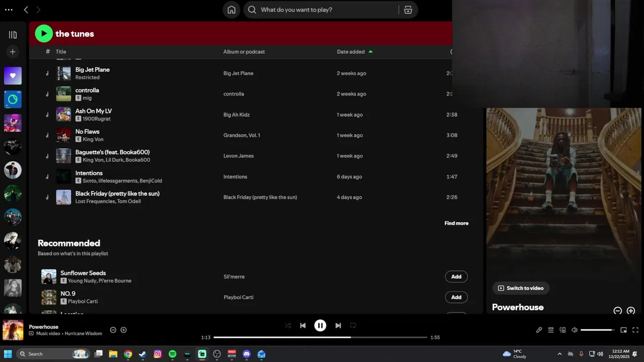Go back with the left arrow
Screen dimensions: 644x362
pos(26,10)
